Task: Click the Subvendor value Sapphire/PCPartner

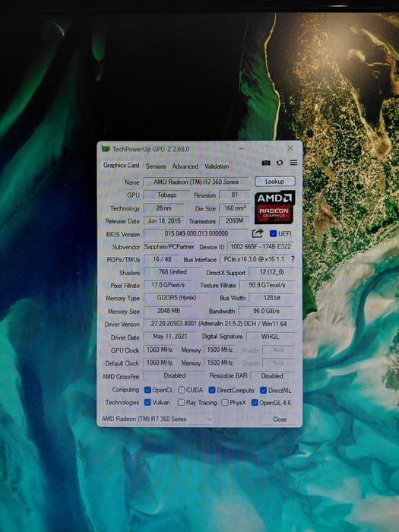Action: (169, 247)
